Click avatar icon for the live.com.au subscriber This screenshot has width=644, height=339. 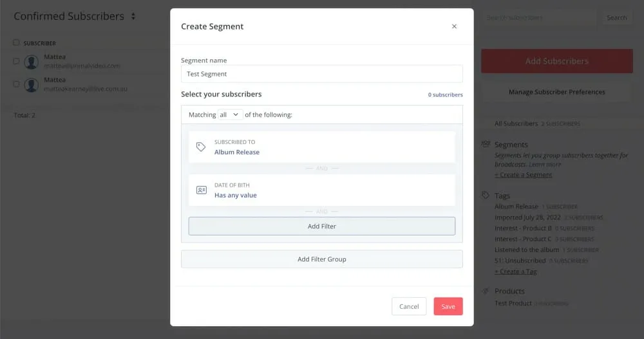pos(31,85)
